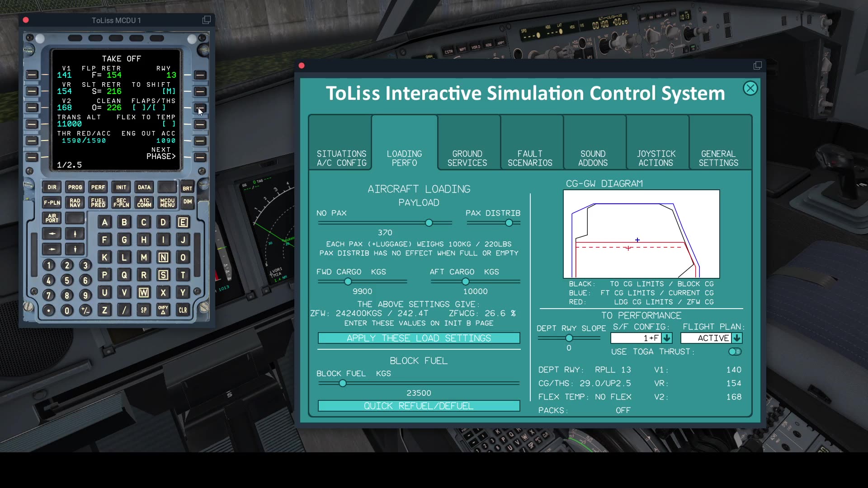Adjust the AFT CARGO slider handle

point(466,282)
